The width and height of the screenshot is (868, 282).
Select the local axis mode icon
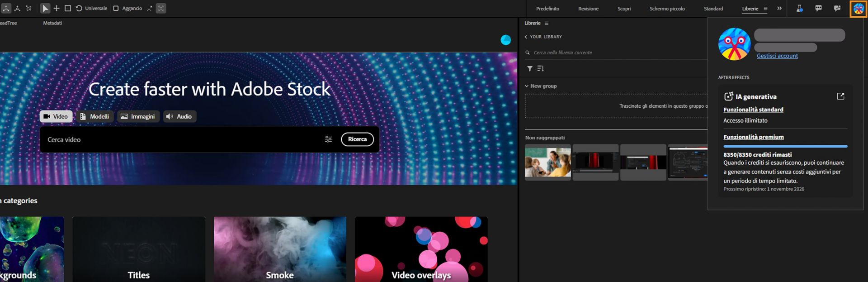[x=6, y=8]
